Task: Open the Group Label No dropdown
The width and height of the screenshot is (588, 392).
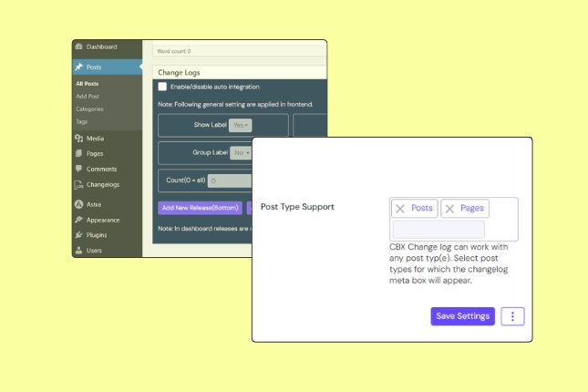Action: coord(241,152)
